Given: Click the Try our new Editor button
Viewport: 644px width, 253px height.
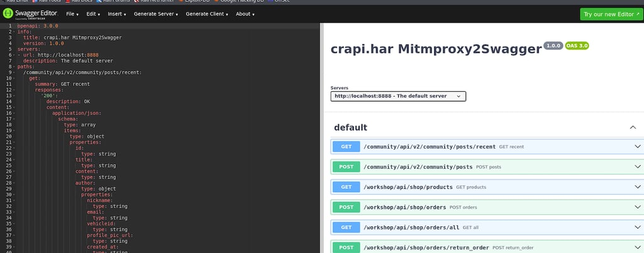Looking at the screenshot, I should (x=611, y=14).
